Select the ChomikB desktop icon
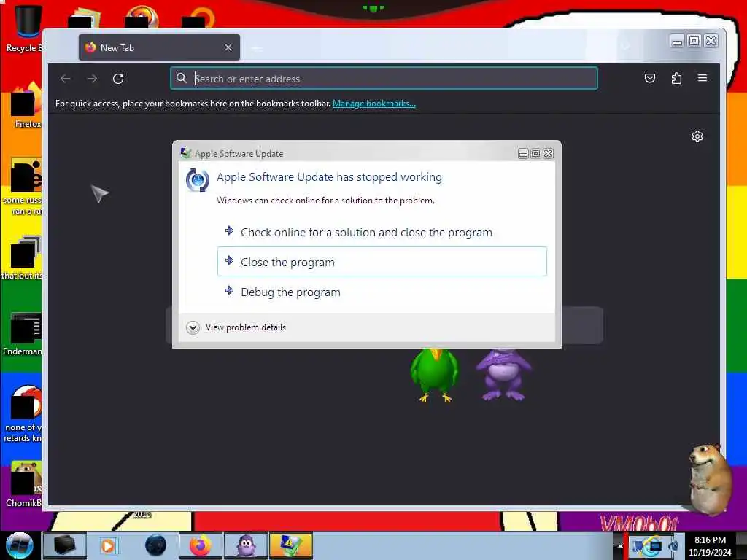Viewport: 747px width, 560px height. tap(24, 485)
